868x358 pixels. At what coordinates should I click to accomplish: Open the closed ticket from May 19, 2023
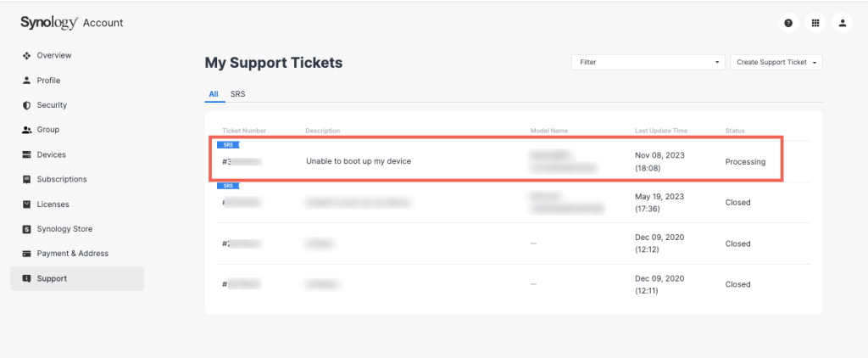pyautogui.click(x=512, y=203)
